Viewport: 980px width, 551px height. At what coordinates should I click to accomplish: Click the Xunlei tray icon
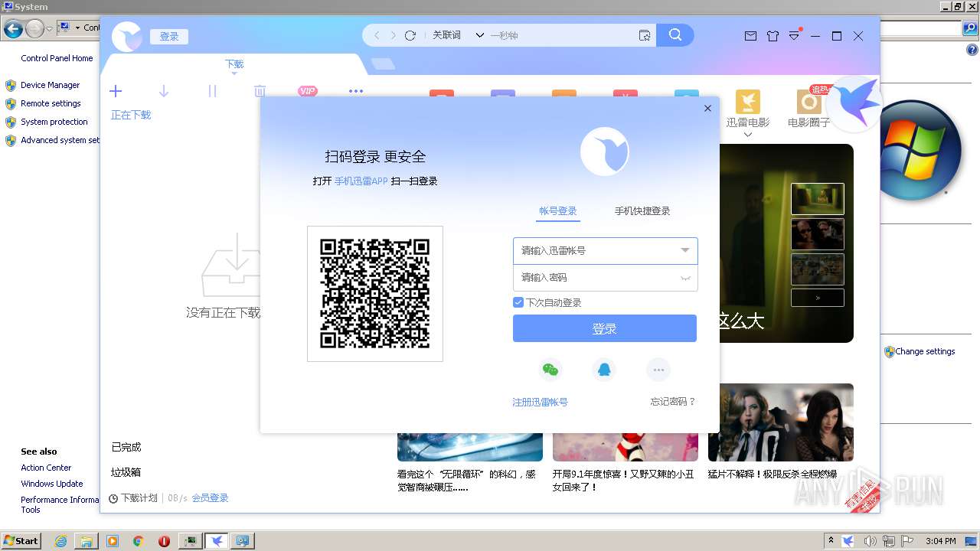[848, 541]
